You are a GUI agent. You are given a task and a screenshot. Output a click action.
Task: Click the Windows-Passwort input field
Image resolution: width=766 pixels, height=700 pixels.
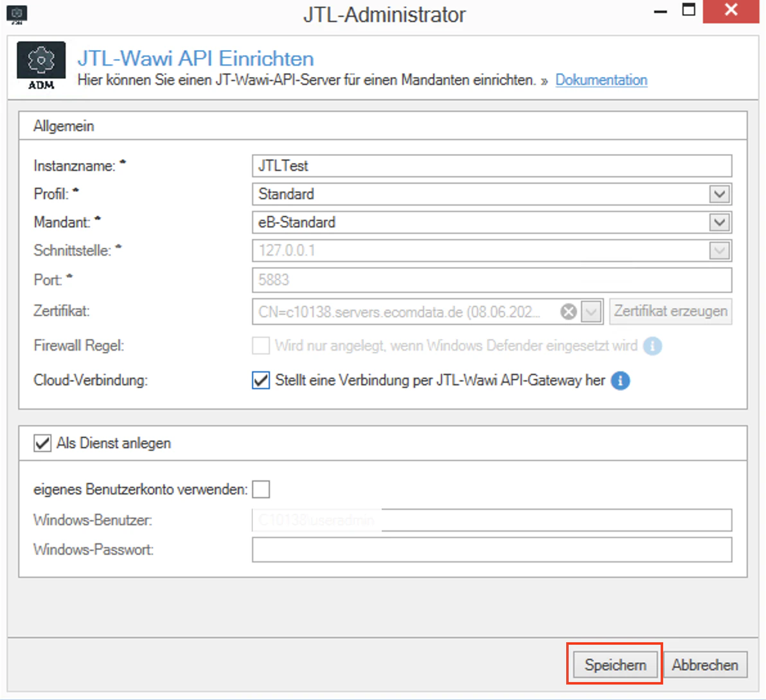492,550
